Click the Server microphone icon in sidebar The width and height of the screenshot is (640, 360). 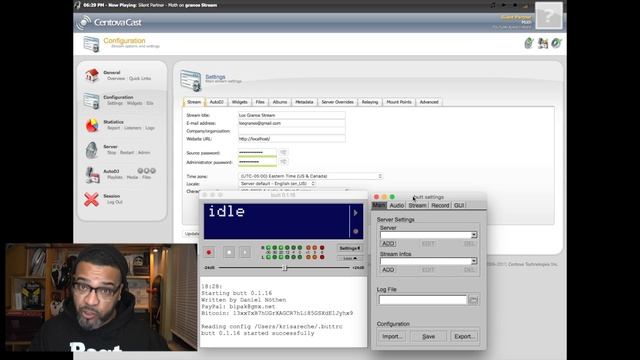click(91, 150)
